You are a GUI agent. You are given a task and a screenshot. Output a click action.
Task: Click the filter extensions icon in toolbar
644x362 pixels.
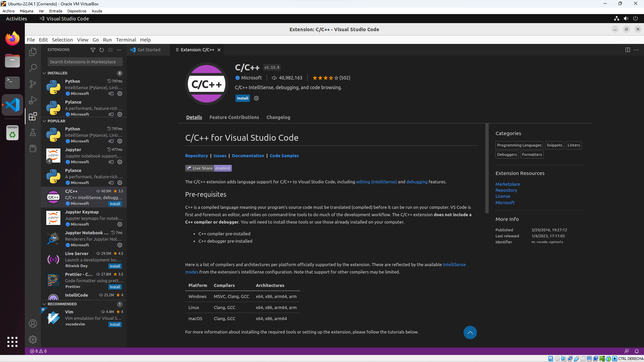93,50
